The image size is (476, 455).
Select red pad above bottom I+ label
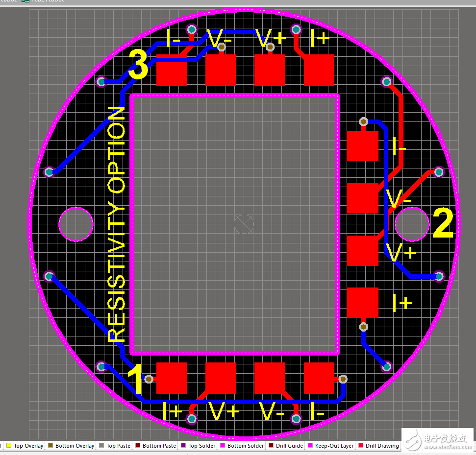(172, 378)
